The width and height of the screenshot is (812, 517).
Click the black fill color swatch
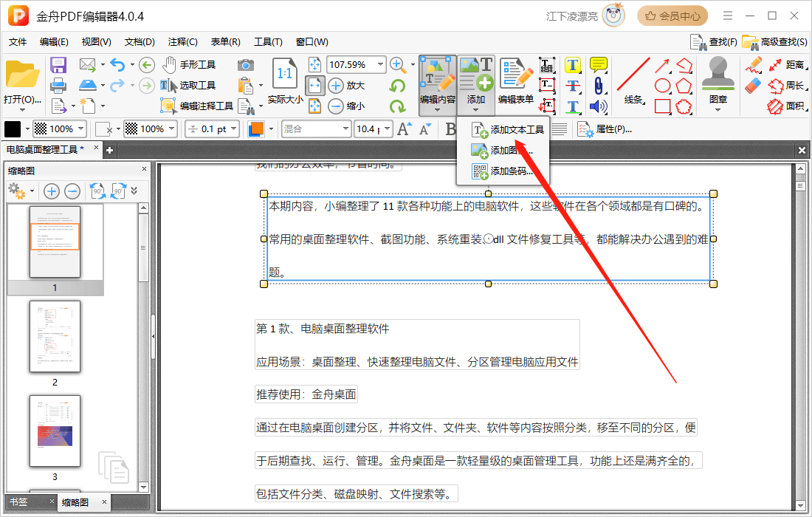13,129
